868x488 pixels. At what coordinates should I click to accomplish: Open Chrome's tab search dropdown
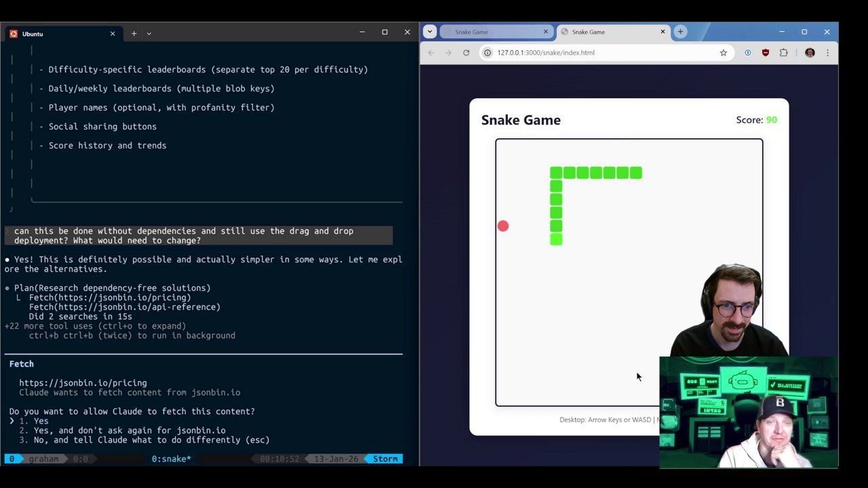430,32
